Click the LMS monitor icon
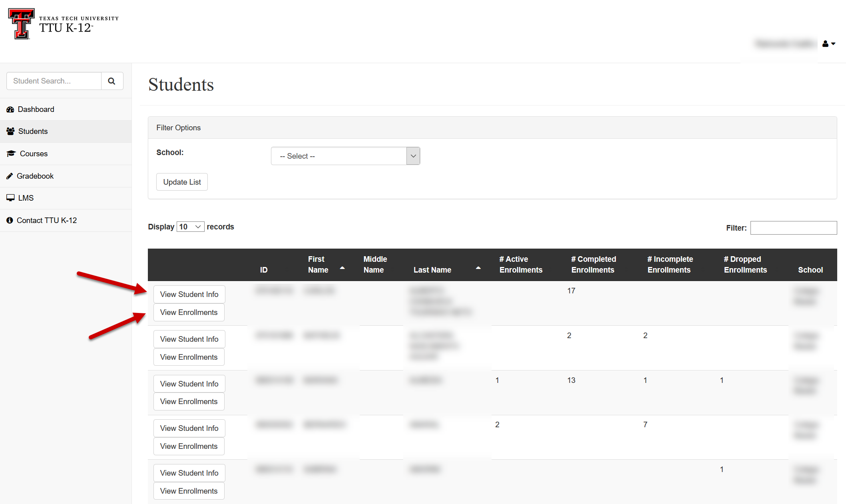Screen dimensions: 846x504 click(10, 198)
